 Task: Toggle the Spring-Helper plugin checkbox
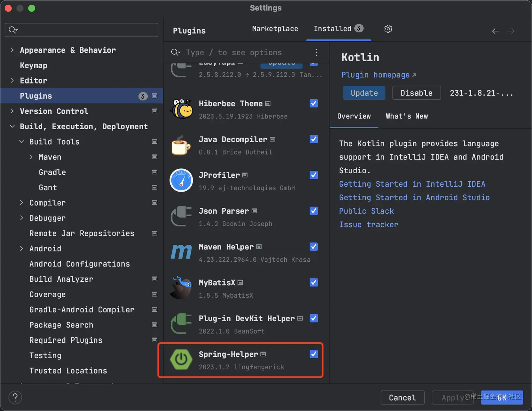coord(313,354)
